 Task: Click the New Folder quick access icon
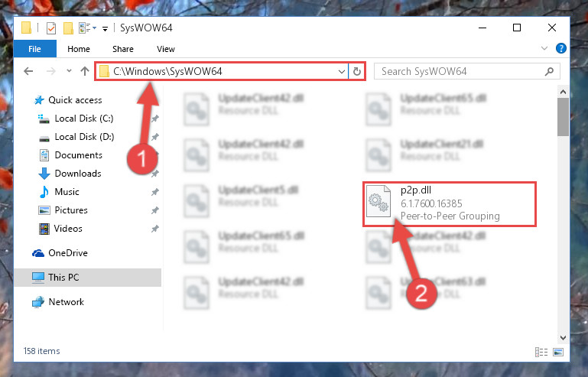(68, 28)
